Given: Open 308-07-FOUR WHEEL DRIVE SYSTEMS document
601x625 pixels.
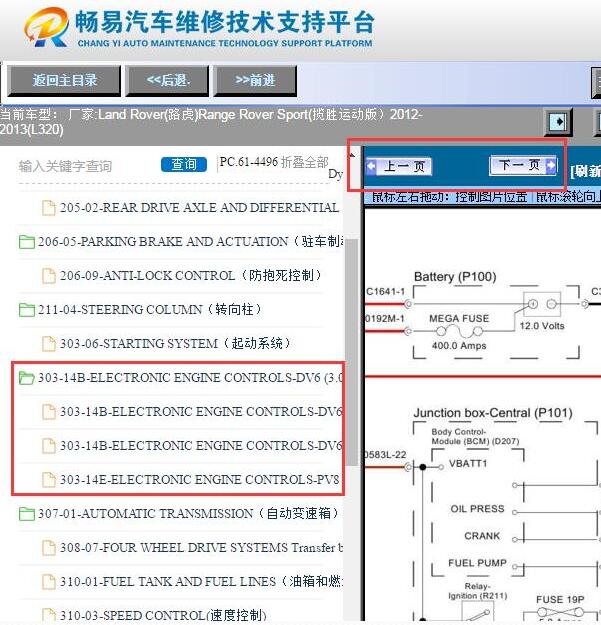Looking at the screenshot, I should 201,548.
